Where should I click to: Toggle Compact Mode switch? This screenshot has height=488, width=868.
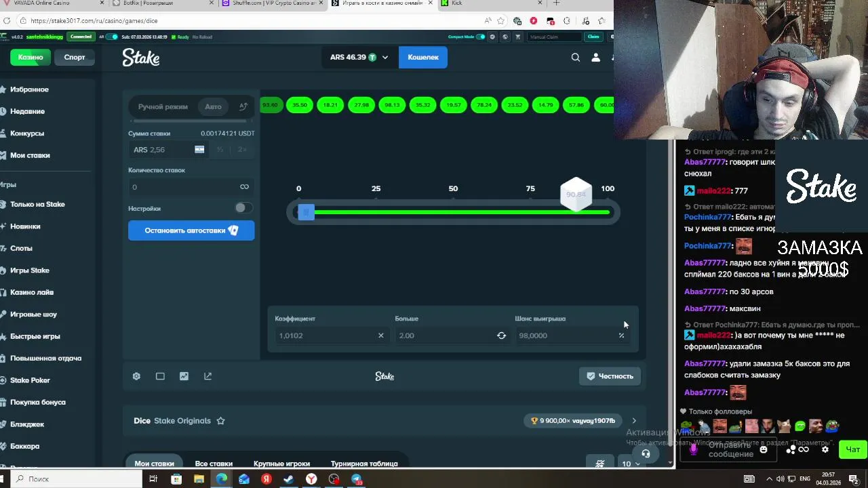point(481,37)
